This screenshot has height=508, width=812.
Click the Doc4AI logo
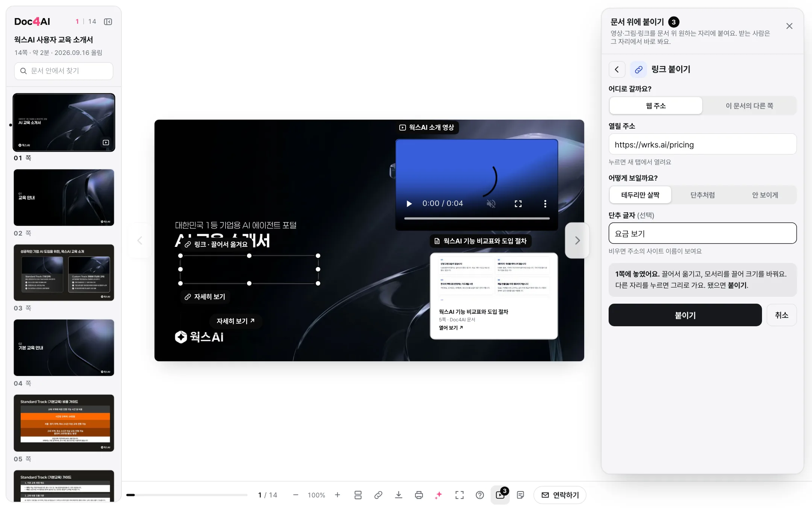[32, 21]
